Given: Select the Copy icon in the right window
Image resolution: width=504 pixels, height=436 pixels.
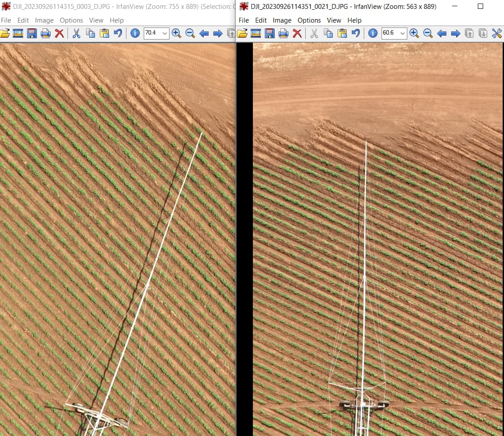Looking at the screenshot, I should 328,33.
